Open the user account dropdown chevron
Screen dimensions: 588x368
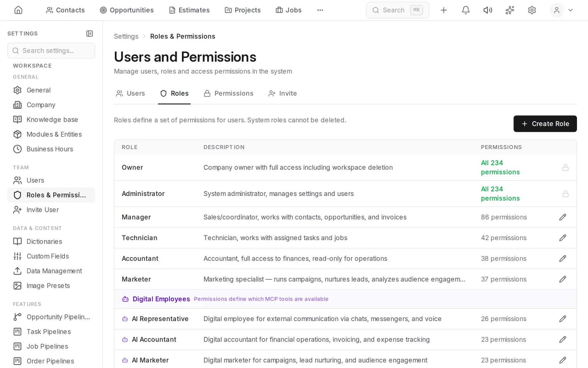[570, 10]
